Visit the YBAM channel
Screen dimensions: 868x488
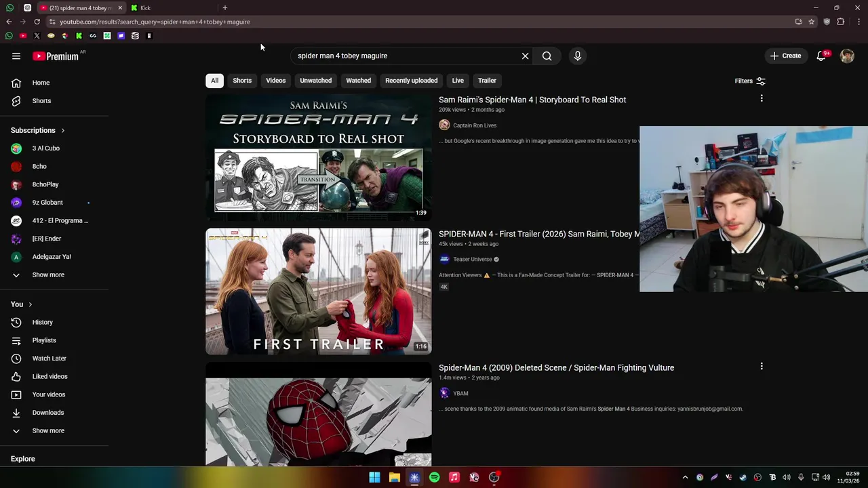click(460, 394)
